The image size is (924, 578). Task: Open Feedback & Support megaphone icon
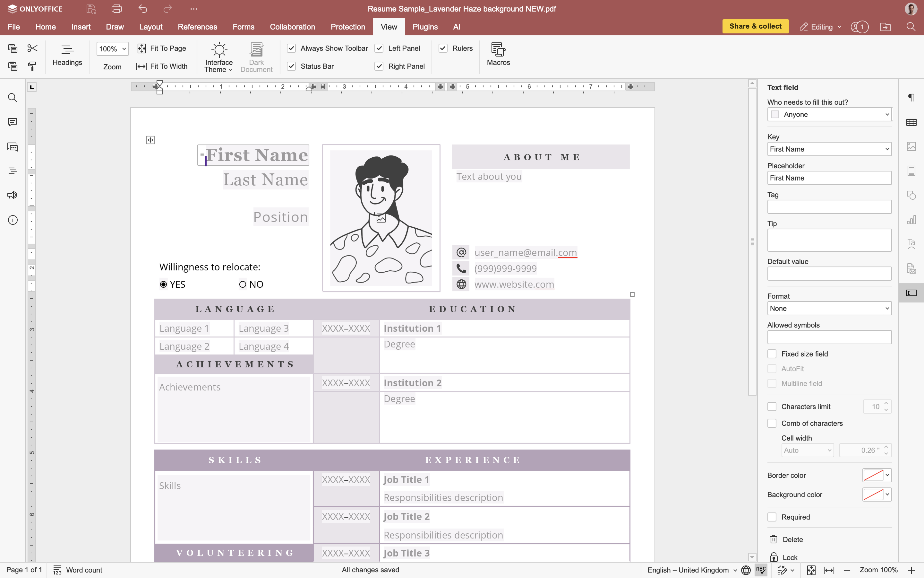(13, 195)
